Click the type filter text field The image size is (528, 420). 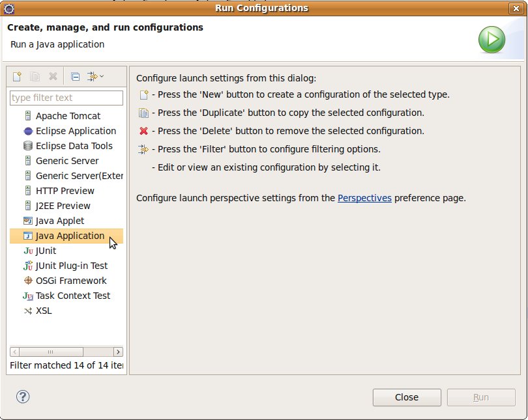click(x=66, y=98)
